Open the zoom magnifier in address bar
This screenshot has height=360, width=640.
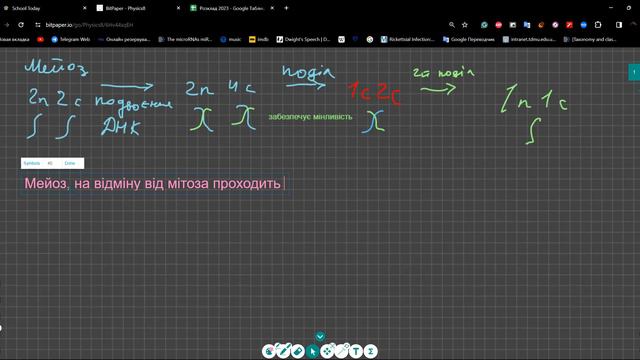(x=452, y=25)
